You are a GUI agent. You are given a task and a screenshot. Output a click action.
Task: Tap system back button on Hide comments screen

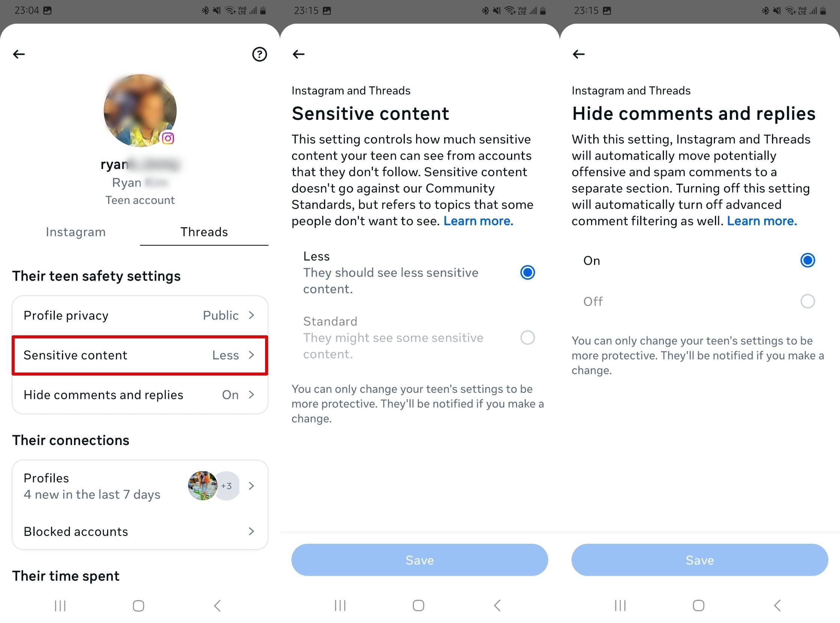coord(777,606)
